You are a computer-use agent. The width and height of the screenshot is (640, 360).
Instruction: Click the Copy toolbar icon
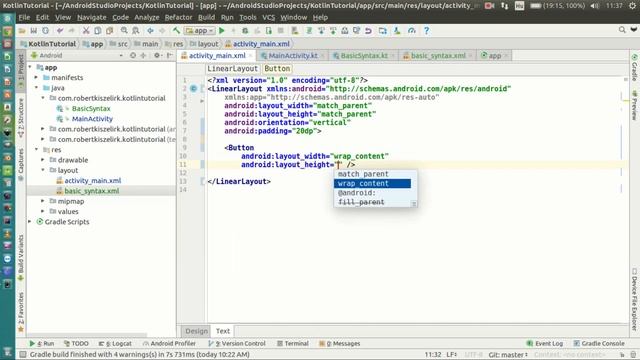(98, 31)
